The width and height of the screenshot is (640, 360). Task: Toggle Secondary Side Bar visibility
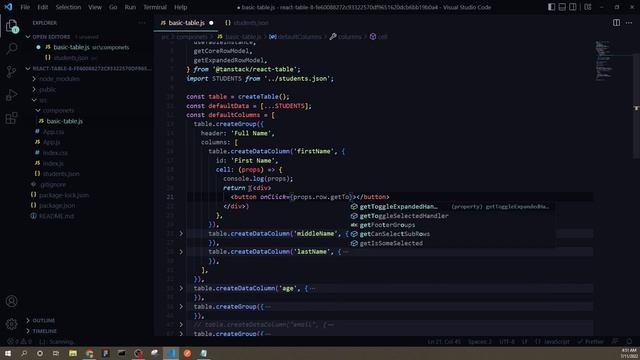(573, 7)
